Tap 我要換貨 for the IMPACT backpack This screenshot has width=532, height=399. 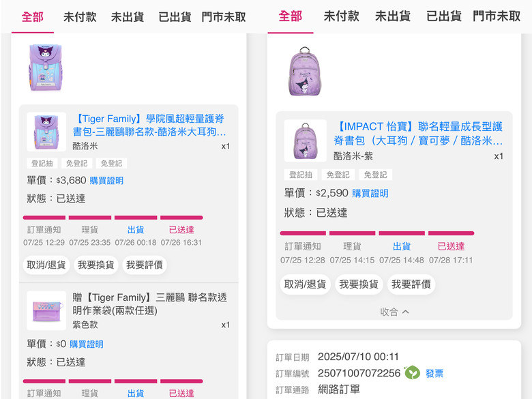pos(359,284)
